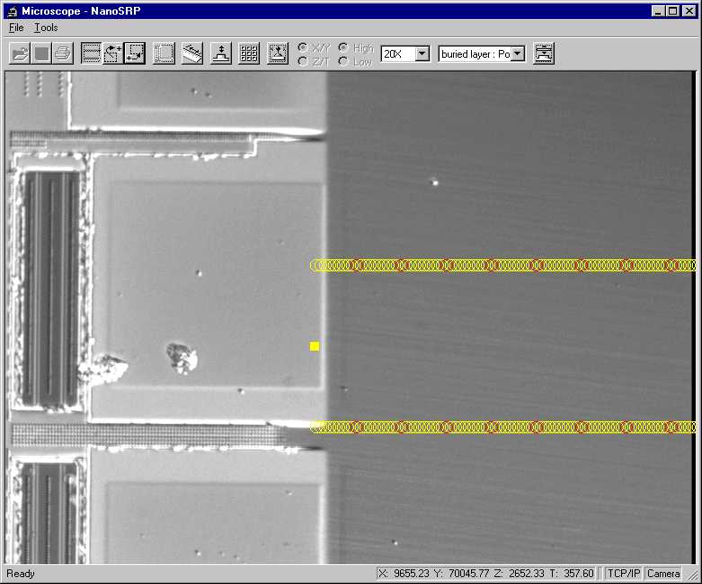Select the horizontal scan lines tool icon
This screenshot has width=702, height=584.
91,54
